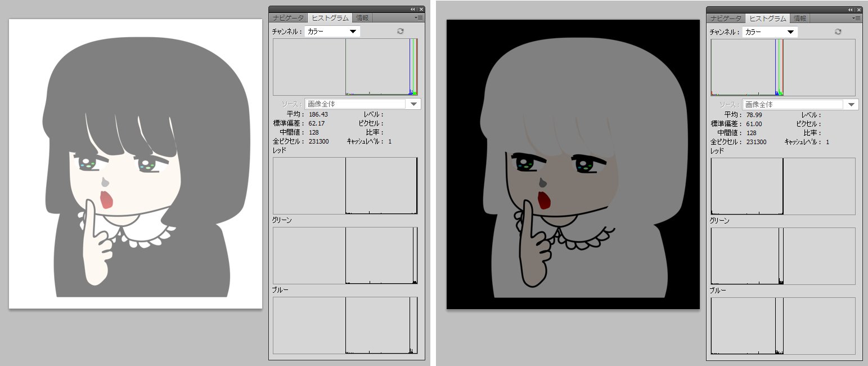The width and height of the screenshot is (868, 366).
Task: Select the ヒストグラム tab in the right panel
Action: (768, 18)
